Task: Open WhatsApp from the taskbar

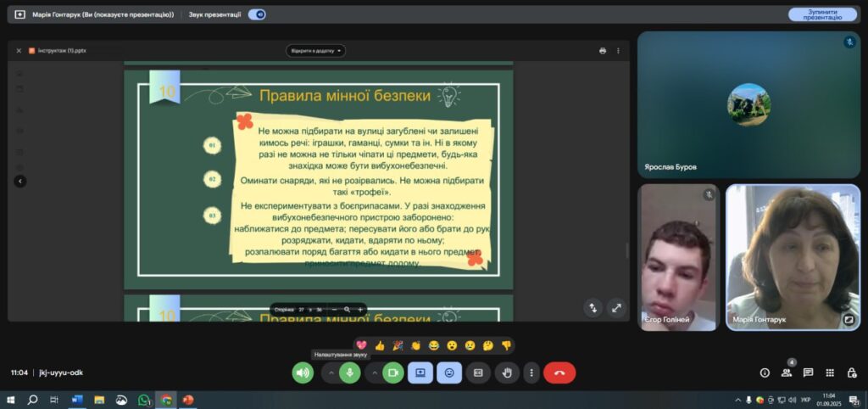Action: [144, 400]
